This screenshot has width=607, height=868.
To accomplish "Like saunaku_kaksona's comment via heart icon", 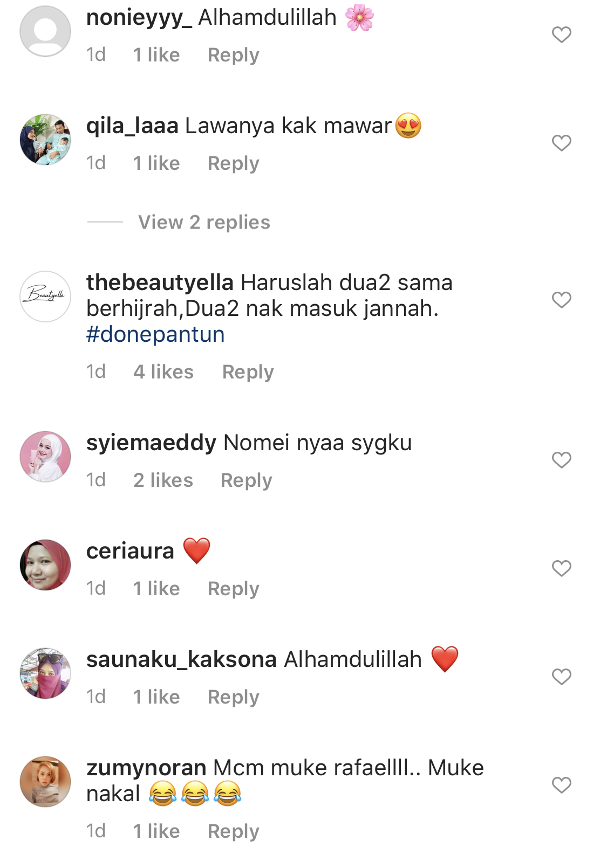I will [561, 677].
